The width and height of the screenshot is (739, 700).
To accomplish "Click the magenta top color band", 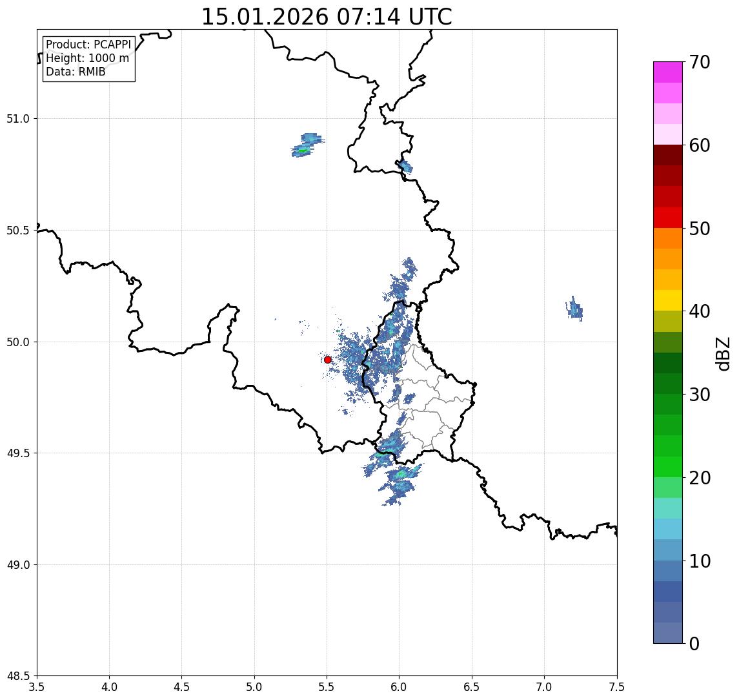I will point(668,72).
